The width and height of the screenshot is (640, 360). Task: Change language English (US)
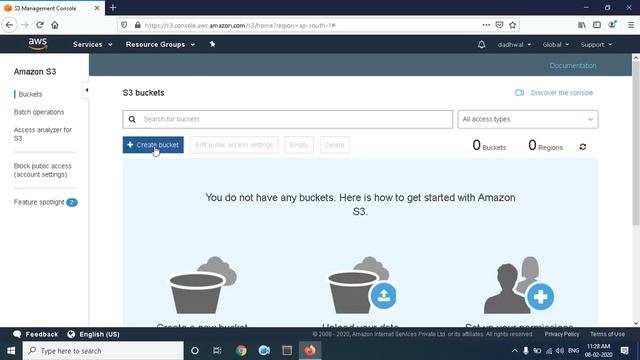pos(93,334)
